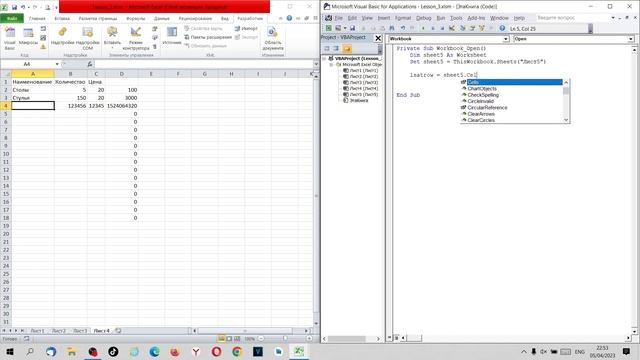Open the Run menu in VBA editor
The width and height of the screenshot is (640, 360).
click(x=440, y=18)
